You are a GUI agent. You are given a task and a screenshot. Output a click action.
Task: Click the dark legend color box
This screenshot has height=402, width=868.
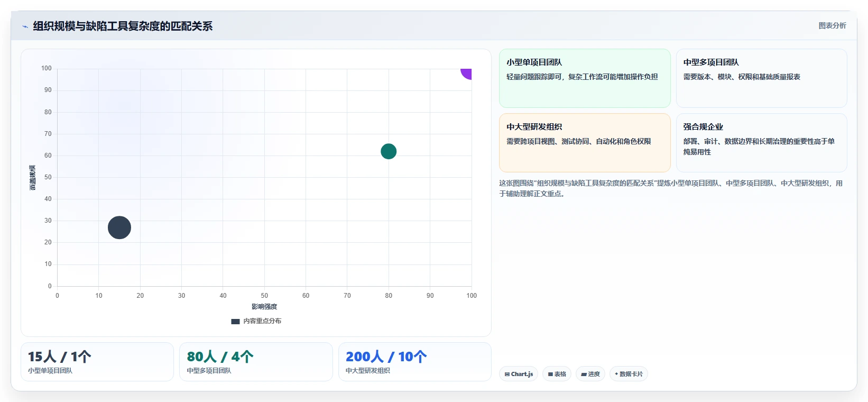tap(236, 321)
